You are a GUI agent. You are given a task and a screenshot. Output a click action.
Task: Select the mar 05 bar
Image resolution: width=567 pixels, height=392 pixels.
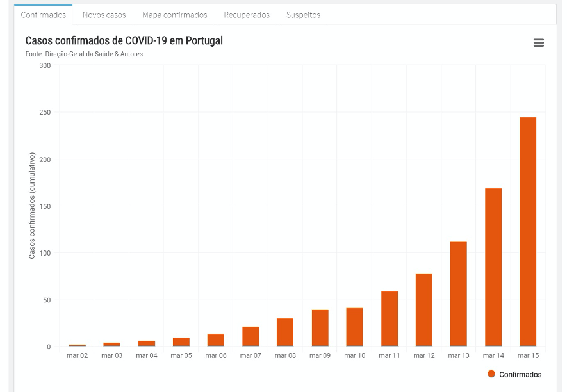coord(181,342)
